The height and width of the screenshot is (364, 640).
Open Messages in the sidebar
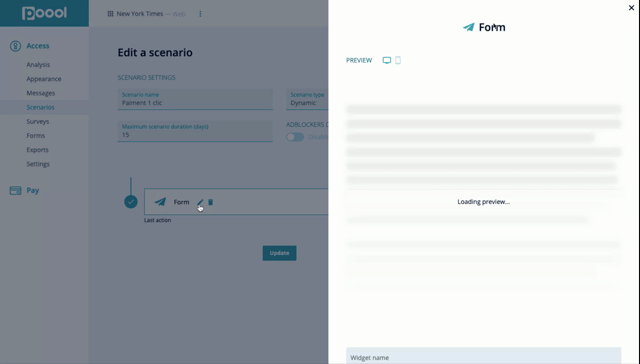coord(40,93)
